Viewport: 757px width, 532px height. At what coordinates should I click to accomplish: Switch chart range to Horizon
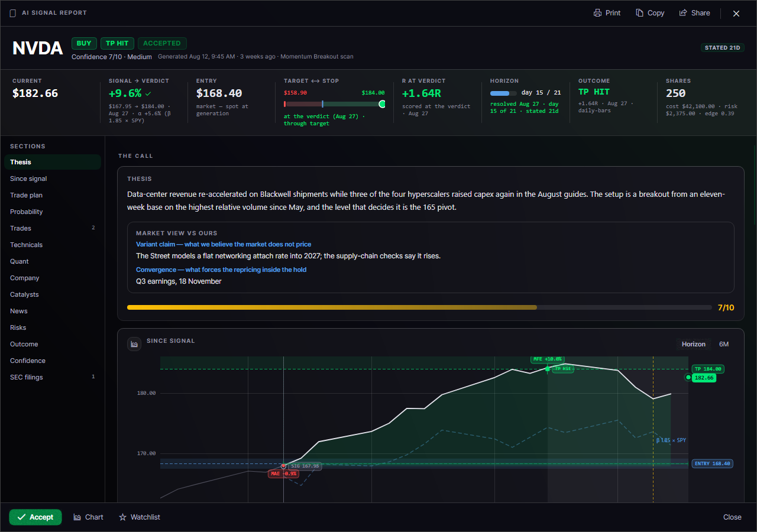pos(693,344)
